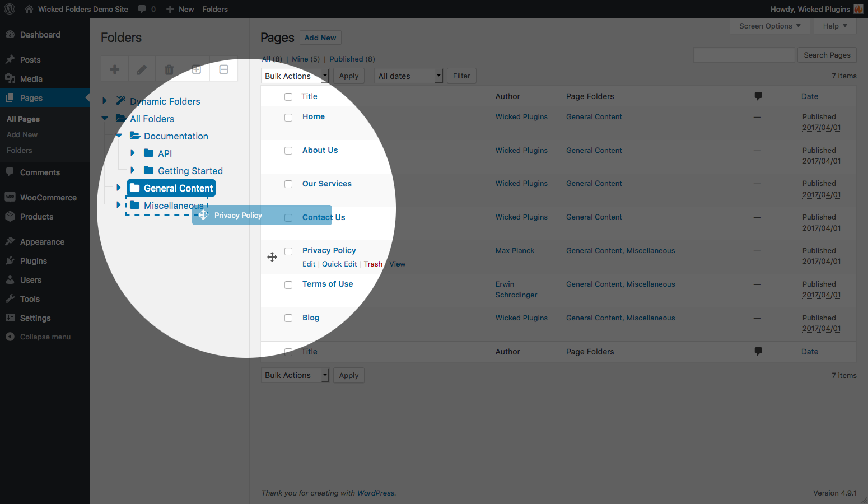
Task: Sort by comments bubble icon in table header
Action: click(x=758, y=96)
